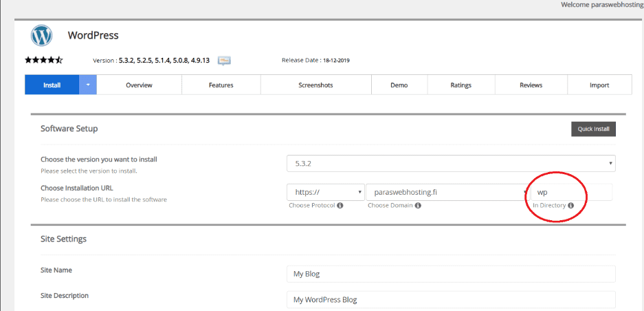Click the star rating icon

tap(44, 61)
